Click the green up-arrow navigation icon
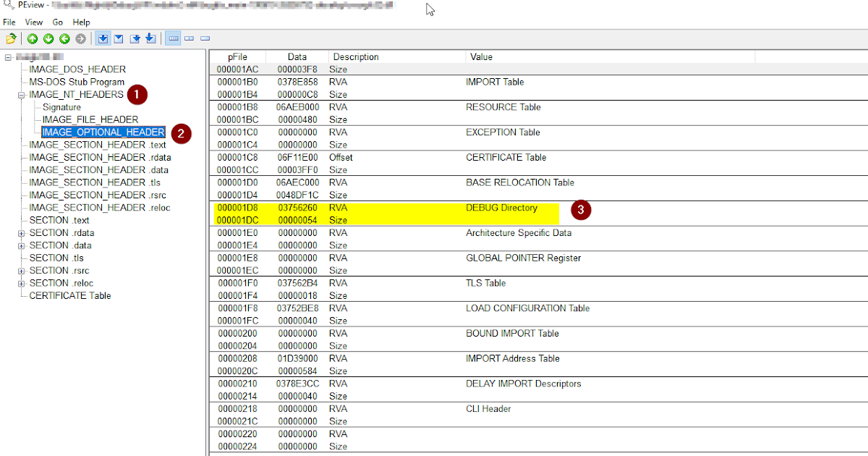The width and height of the screenshot is (868, 456). click(x=32, y=38)
